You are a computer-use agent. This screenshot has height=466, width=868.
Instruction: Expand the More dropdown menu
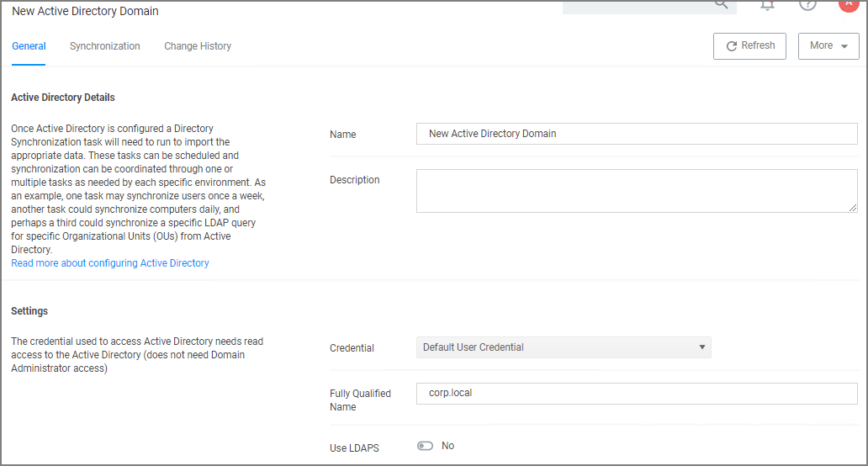(828, 46)
